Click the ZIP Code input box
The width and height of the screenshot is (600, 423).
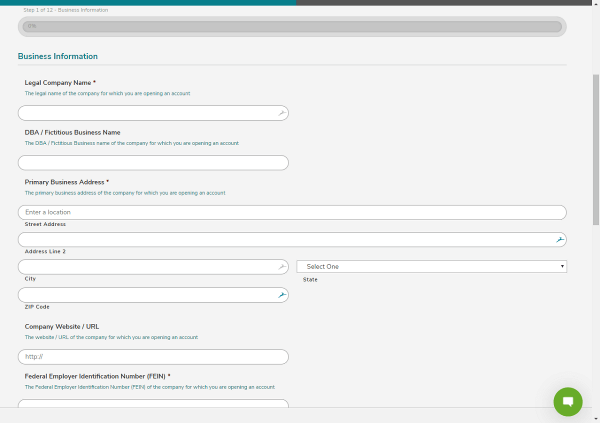[x=145, y=295]
